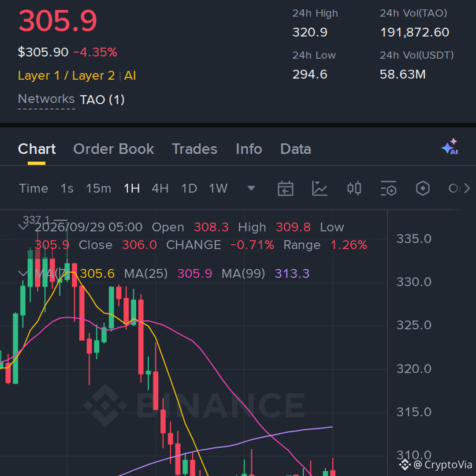Collapse the OHLC info row chevron

coord(23,227)
